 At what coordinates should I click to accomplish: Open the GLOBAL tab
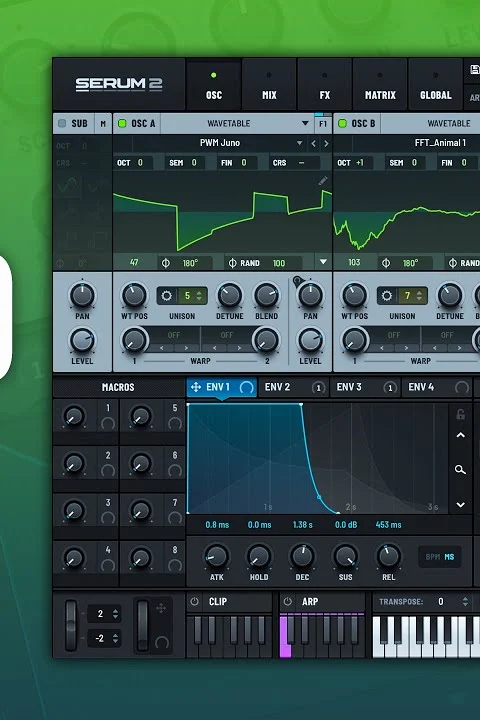(x=435, y=84)
